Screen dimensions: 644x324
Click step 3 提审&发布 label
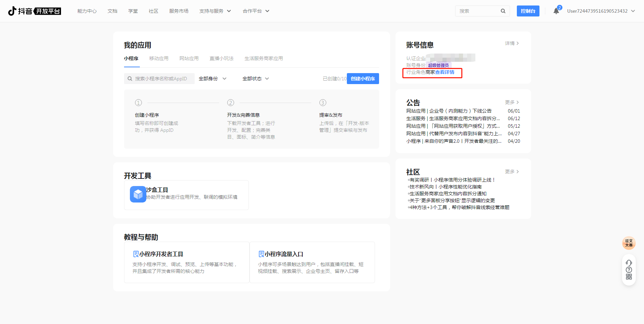pos(331,115)
